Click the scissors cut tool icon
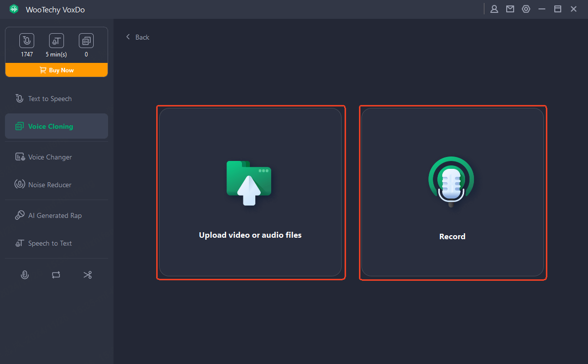Image resolution: width=588 pixels, height=364 pixels. [x=88, y=275]
